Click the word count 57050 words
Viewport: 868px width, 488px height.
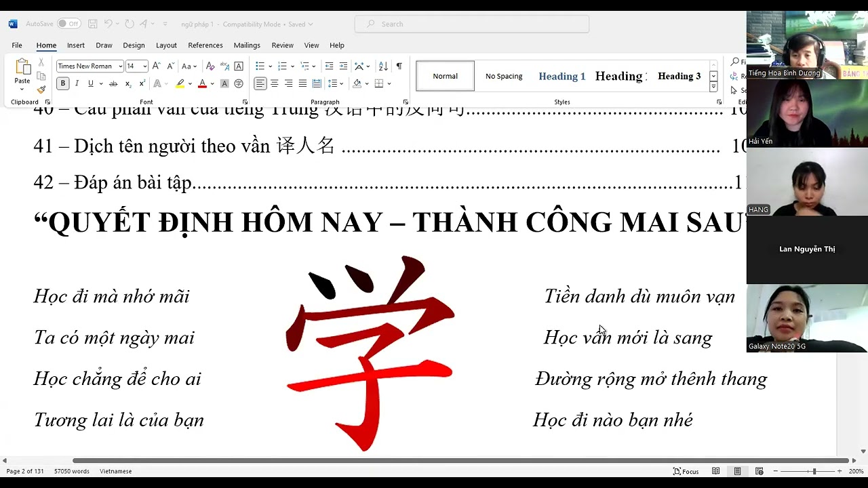[x=72, y=471]
